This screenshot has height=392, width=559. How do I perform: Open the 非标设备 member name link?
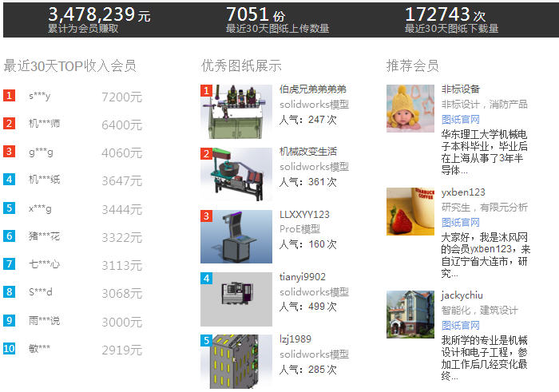(461, 89)
